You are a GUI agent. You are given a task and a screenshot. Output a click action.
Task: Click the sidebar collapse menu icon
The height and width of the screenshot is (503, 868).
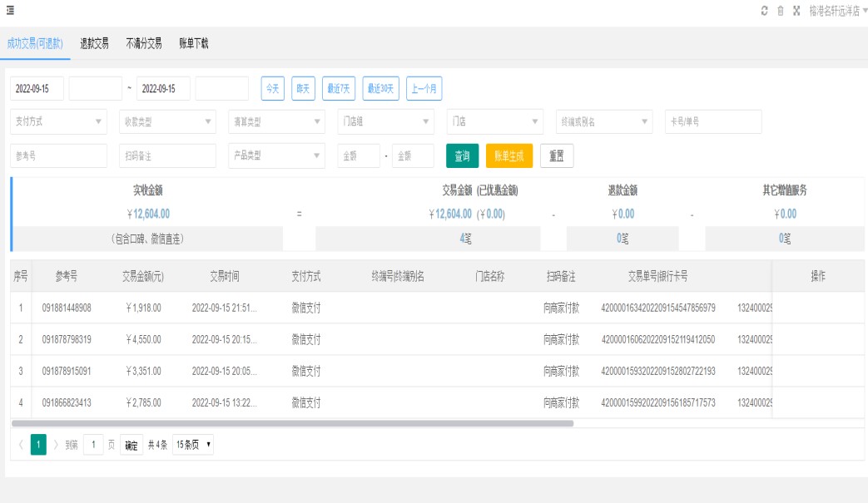(x=10, y=11)
